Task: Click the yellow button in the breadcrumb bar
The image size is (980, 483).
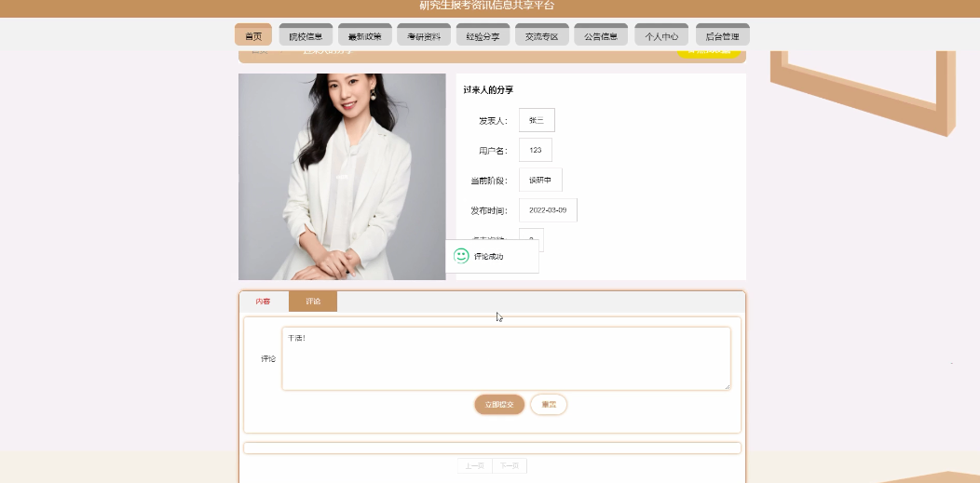Action: pyautogui.click(x=709, y=52)
